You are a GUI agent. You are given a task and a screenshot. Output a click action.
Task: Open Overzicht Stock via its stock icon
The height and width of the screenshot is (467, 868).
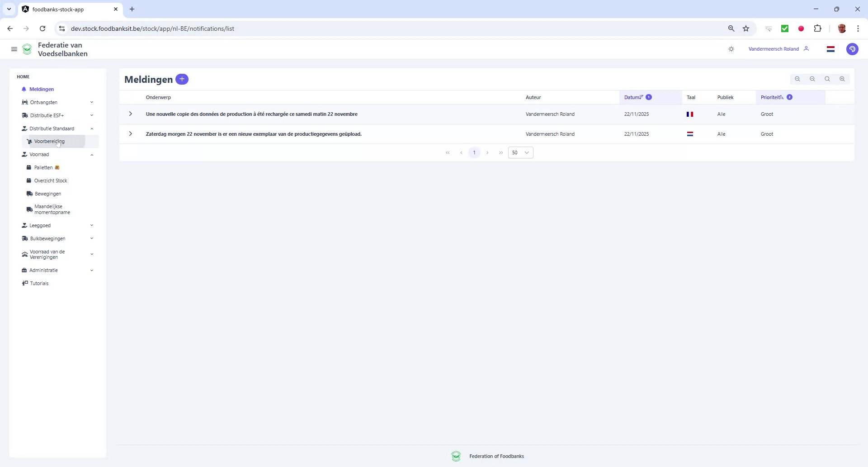tap(30, 180)
